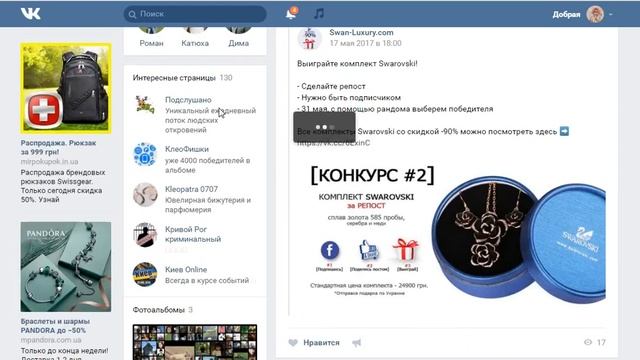Viewport: 640px width, 360px height.
Task: Open friend Катюха
Action: pos(195,43)
